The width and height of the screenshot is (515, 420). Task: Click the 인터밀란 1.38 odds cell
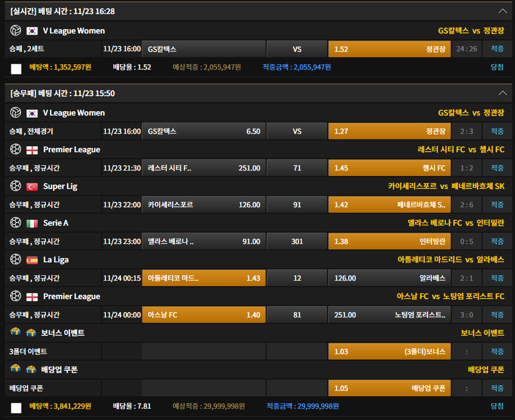pyautogui.click(x=389, y=241)
